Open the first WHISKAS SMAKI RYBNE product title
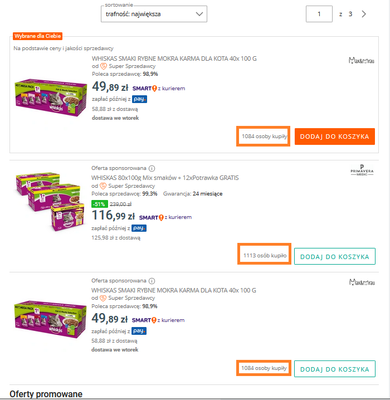 pos(174,59)
